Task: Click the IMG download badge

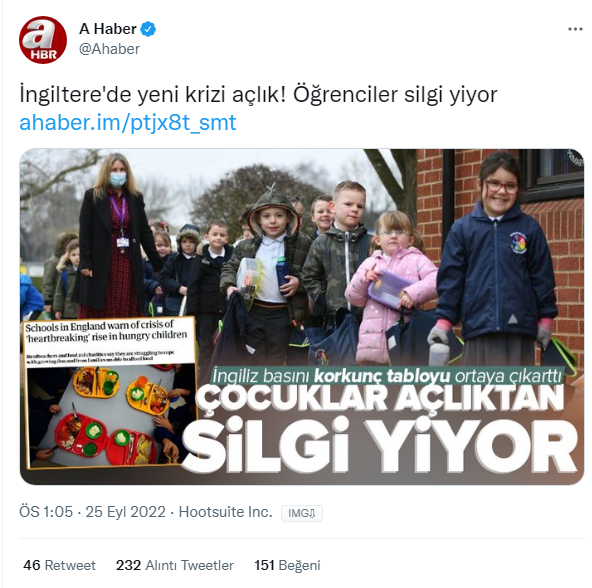Action: 302,513
